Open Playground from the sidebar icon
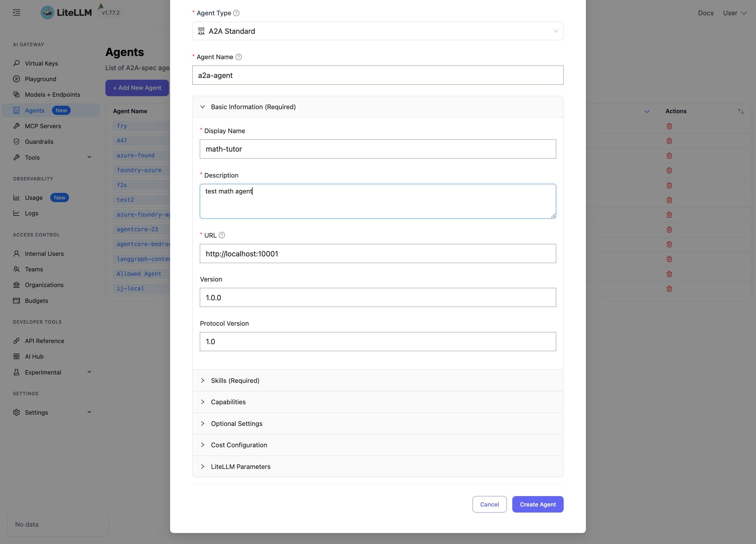The height and width of the screenshot is (544, 756). coord(16,79)
